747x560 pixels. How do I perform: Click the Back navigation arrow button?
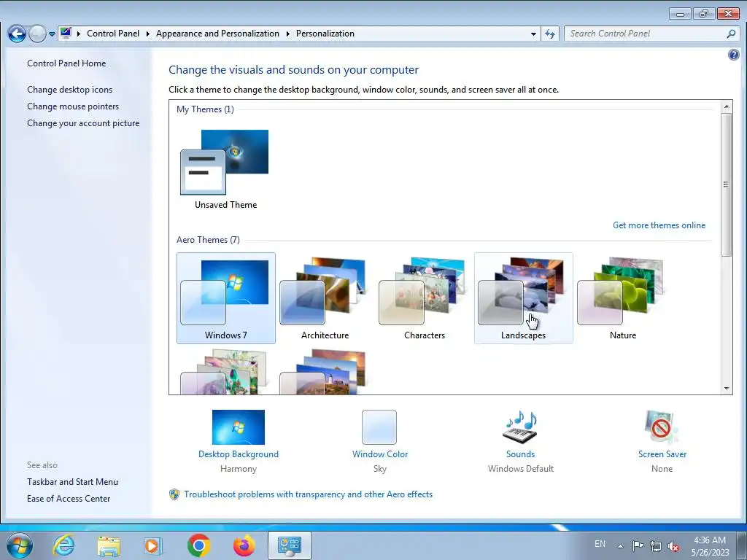click(x=17, y=34)
